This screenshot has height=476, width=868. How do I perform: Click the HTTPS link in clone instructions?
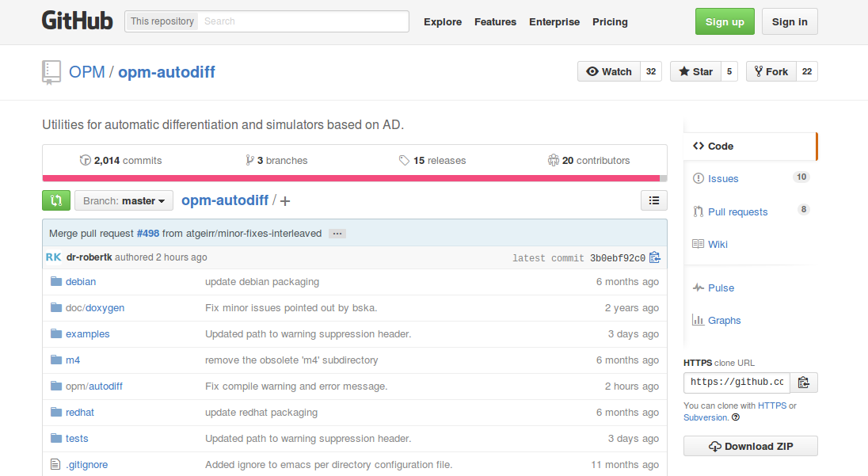[772, 406]
